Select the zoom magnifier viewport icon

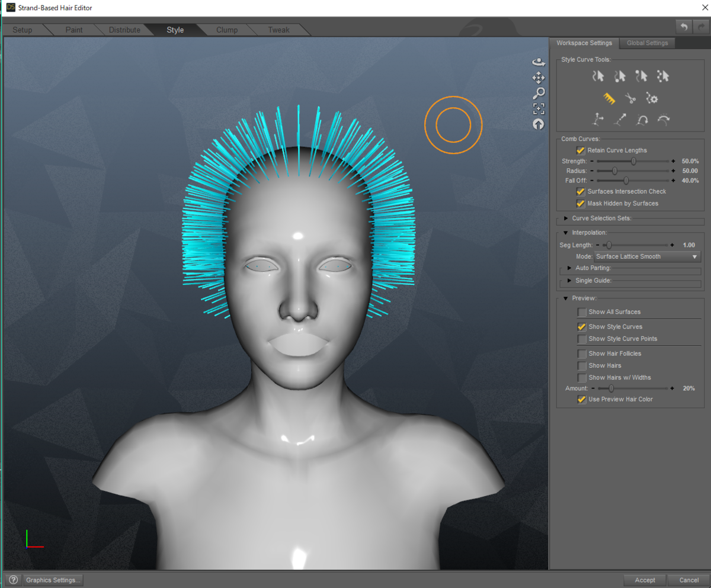539,93
